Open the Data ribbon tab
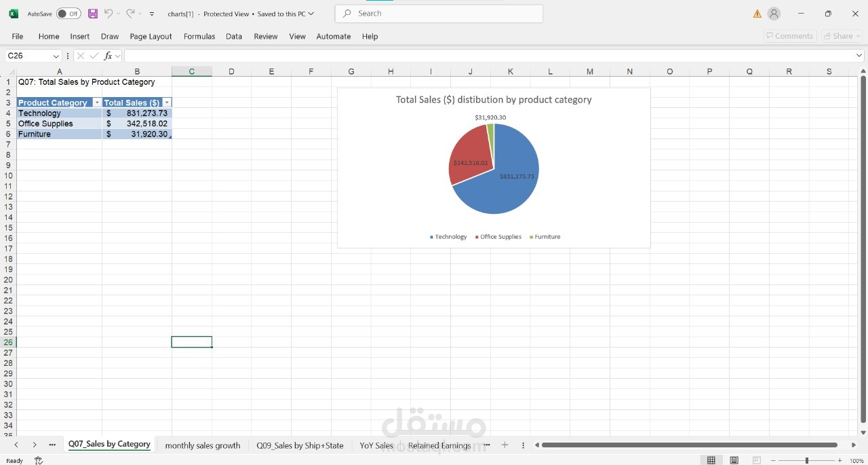868x465 pixels. point(234,37)
